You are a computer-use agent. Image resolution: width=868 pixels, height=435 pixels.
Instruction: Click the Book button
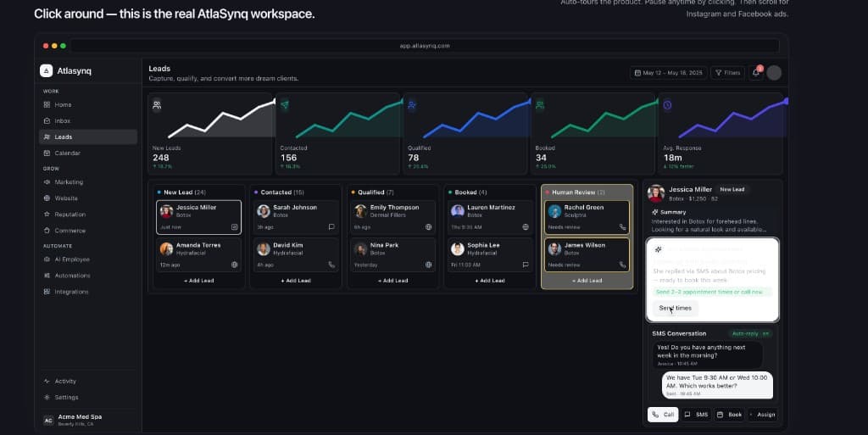pyautogui.click(x=729, y=415)
